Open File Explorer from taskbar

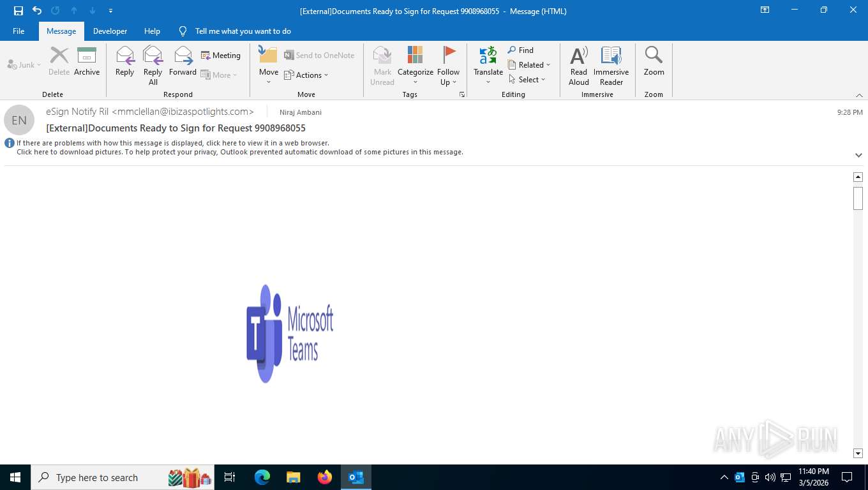click(x=293, y=477)
